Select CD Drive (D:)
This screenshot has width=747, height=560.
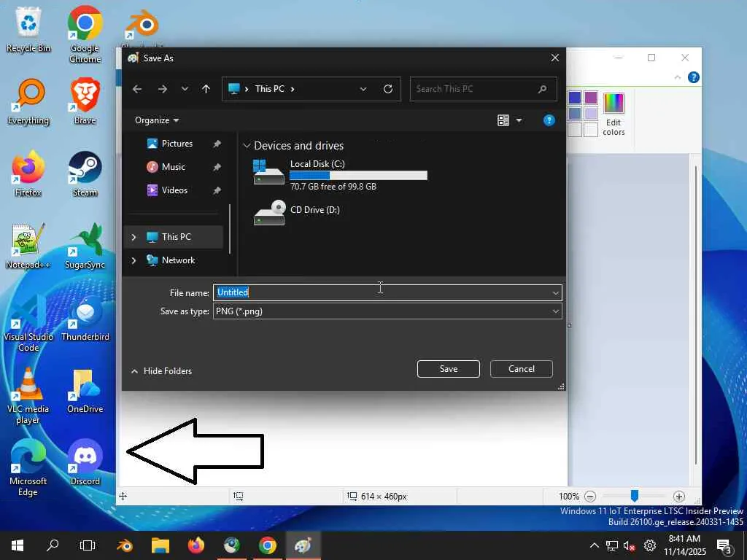tap(298, 212)
